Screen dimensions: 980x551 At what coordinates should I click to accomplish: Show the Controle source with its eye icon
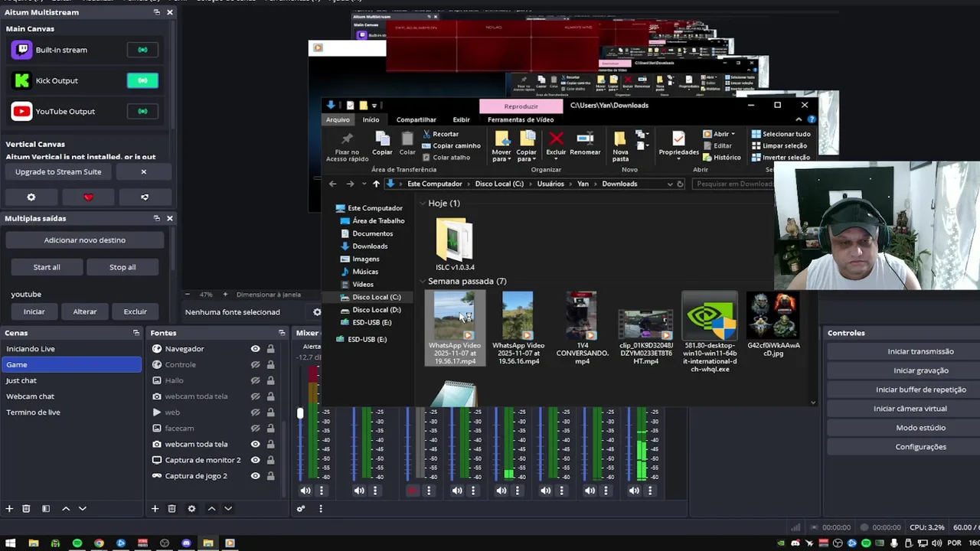256,365
